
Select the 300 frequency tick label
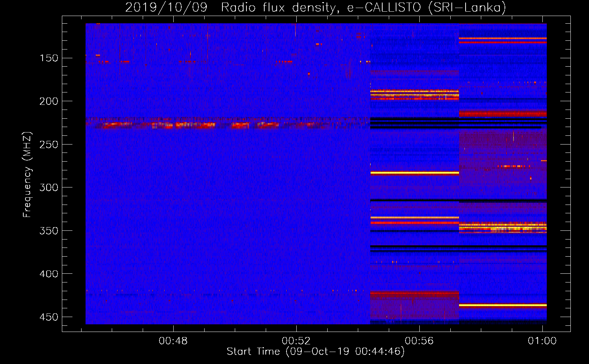click(x=49, y=187)
